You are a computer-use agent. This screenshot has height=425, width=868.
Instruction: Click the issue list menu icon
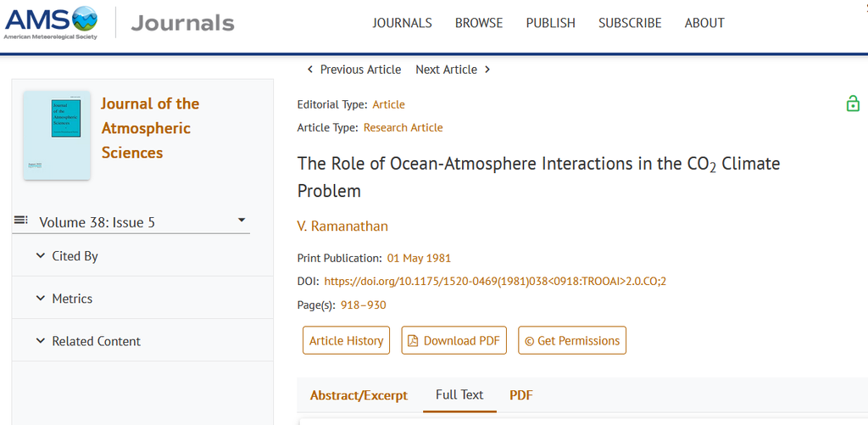tap(21, 221)
